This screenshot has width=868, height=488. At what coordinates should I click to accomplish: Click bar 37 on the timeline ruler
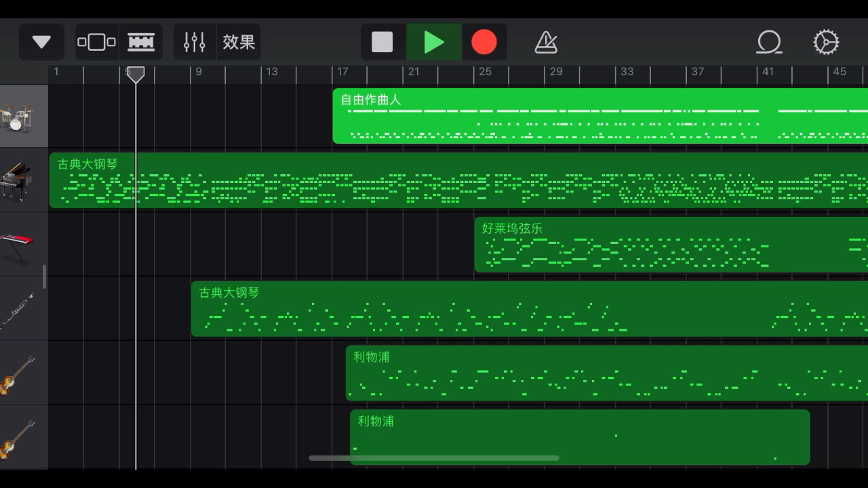pyautogui.click(x=698, y=72)
